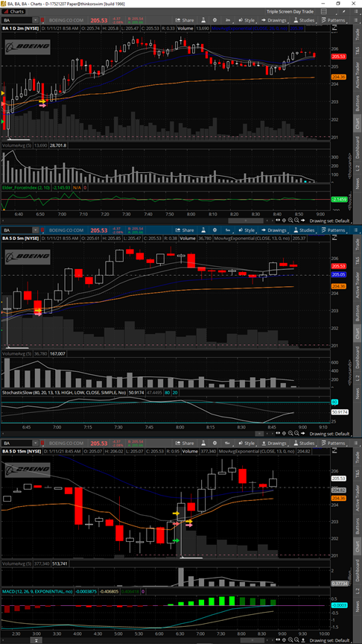
Task: Open Patterns menu in 5m chart
Action: tap(333, 230)
